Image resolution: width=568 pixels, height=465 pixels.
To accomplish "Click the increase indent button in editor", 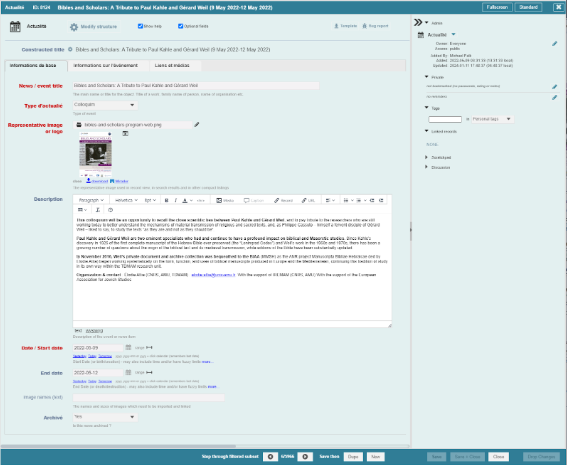I will pyautogui.click(x=381, y=200).
